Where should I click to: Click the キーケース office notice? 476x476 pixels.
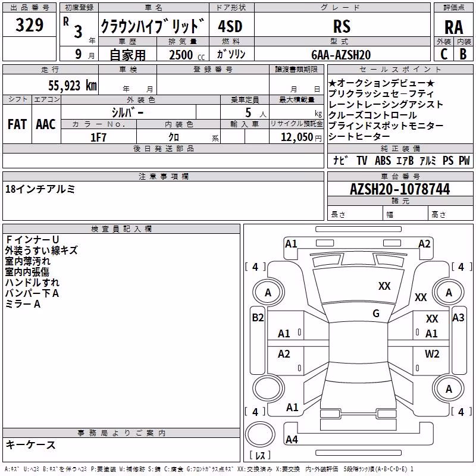30,445
